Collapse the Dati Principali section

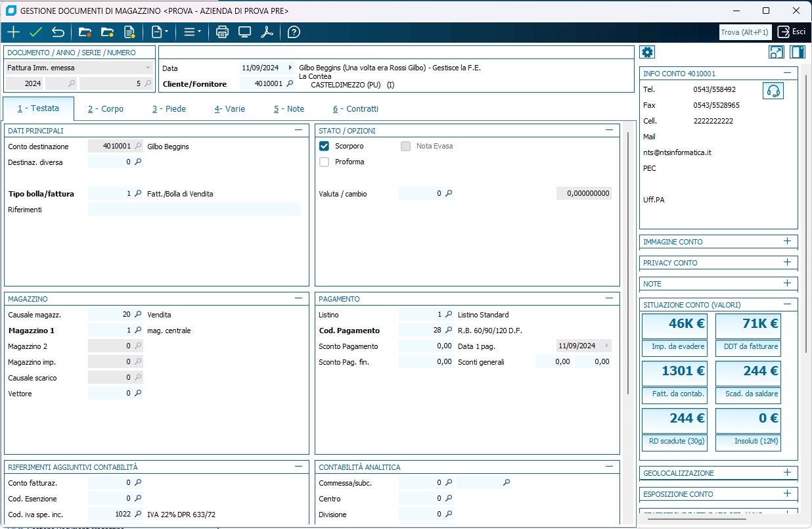point(299,131)
